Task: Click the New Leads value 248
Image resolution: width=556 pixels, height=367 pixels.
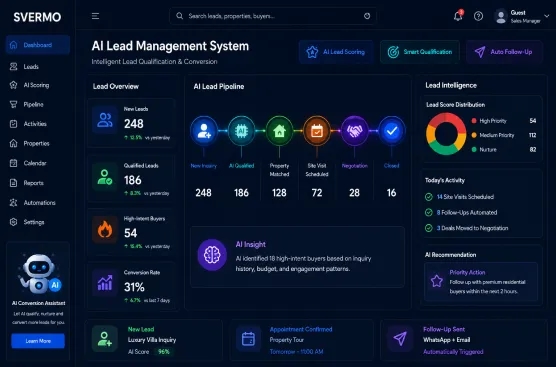Action: [x=134, y=124]
